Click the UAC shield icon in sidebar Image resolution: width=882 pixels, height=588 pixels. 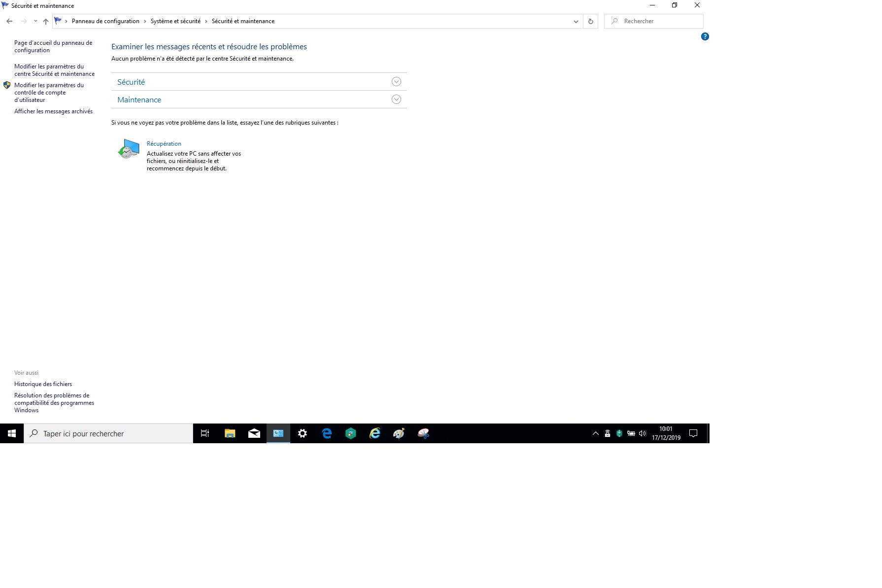click(x=7, y=85)
